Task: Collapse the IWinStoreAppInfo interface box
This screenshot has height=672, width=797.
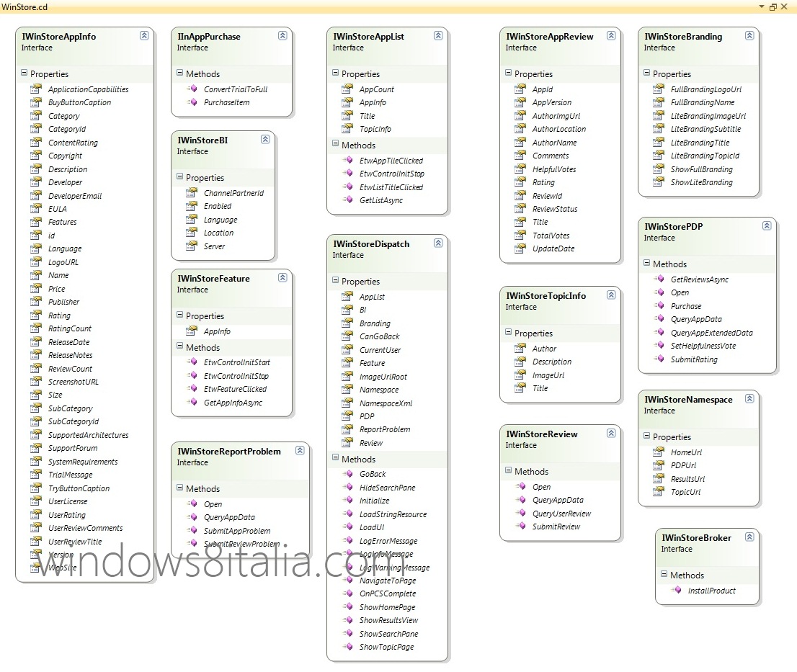Action: tap(144, 35)
